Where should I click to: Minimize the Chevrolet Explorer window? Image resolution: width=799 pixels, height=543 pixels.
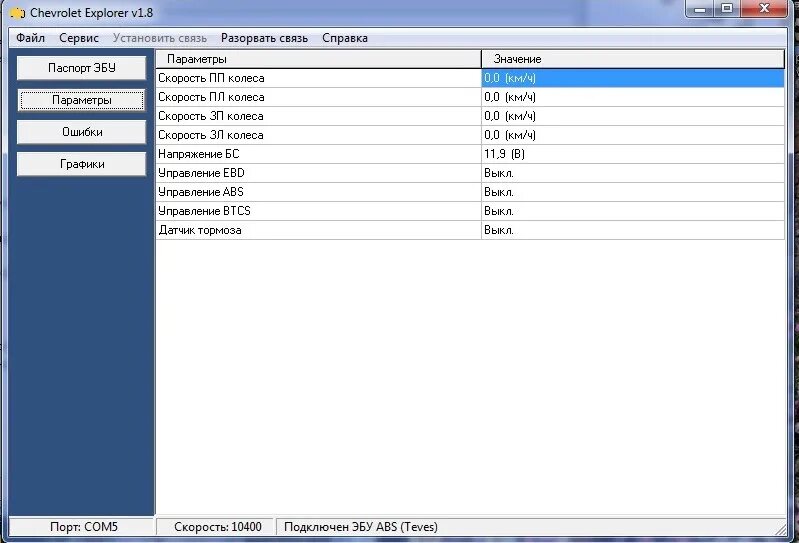click(700, 9)
